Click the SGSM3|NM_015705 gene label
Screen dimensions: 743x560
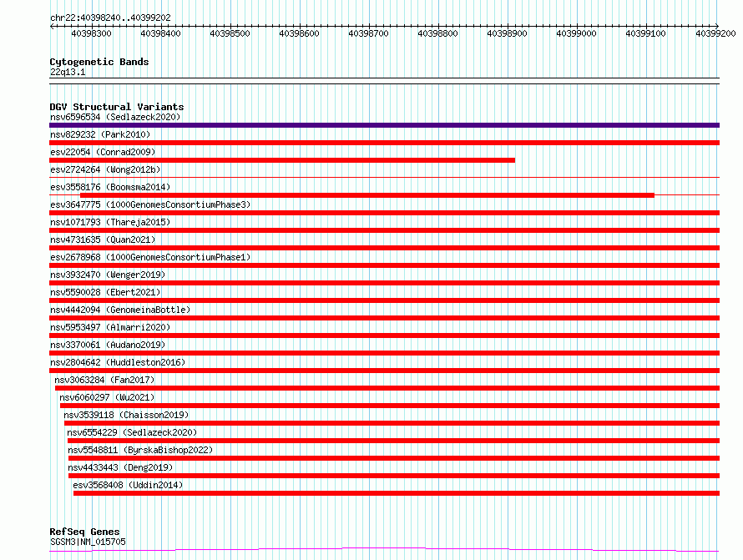coord(88,542)
